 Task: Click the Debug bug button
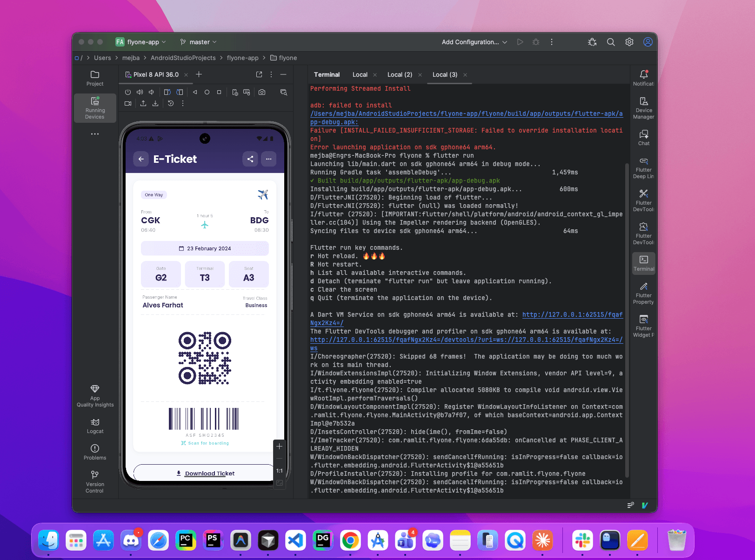click(536, 42)
